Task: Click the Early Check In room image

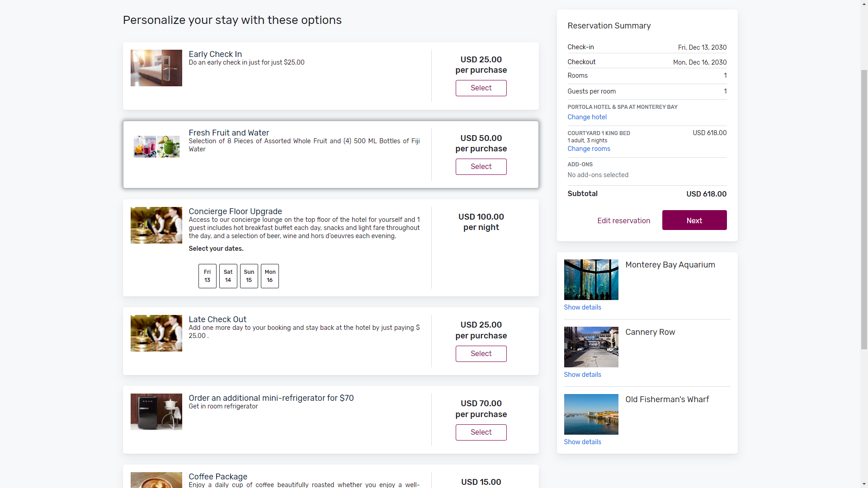Action: (x=156, y=68)
